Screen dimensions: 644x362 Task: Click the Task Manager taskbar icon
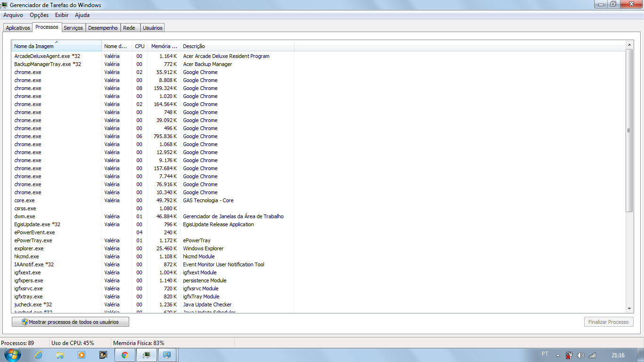[x=147, y=355]
